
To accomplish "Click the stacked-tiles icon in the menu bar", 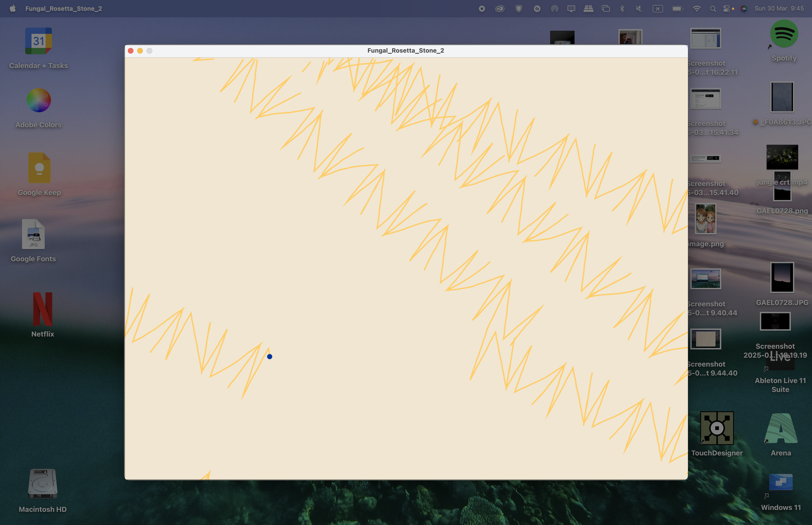I will pyautogui.click(x=589, y=8).
